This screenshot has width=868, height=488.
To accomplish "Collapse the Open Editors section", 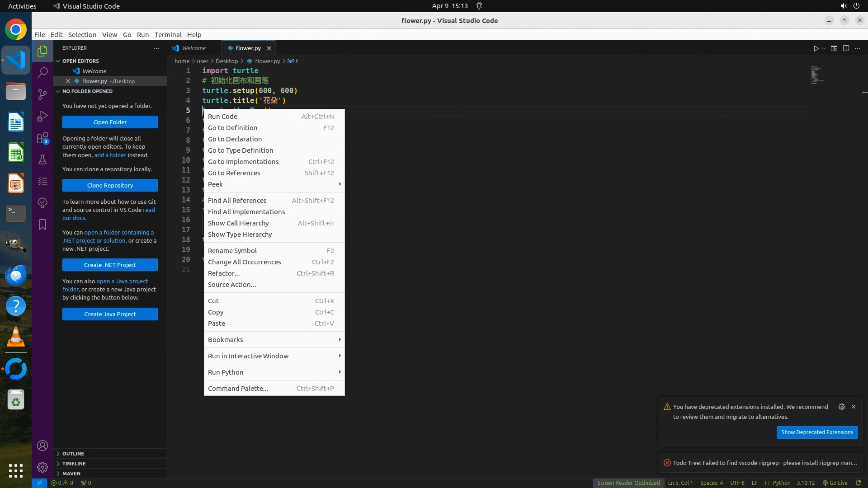I will tap(80, 61).
